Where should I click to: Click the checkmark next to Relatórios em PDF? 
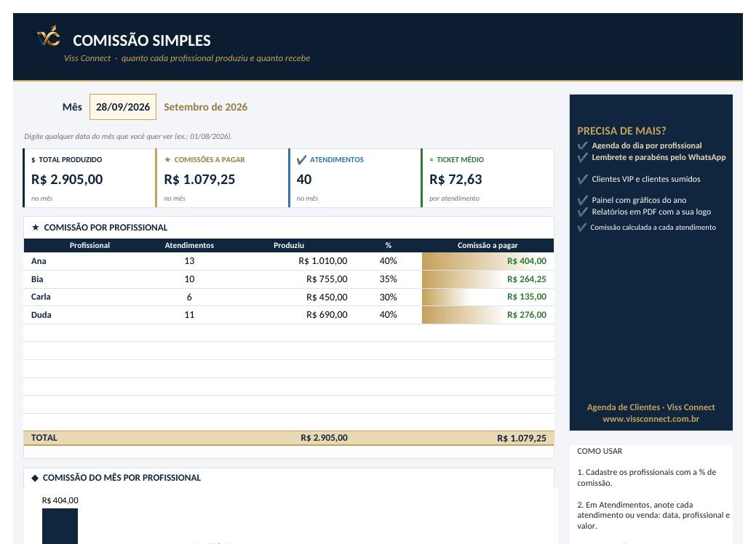[x=583, y=212]
